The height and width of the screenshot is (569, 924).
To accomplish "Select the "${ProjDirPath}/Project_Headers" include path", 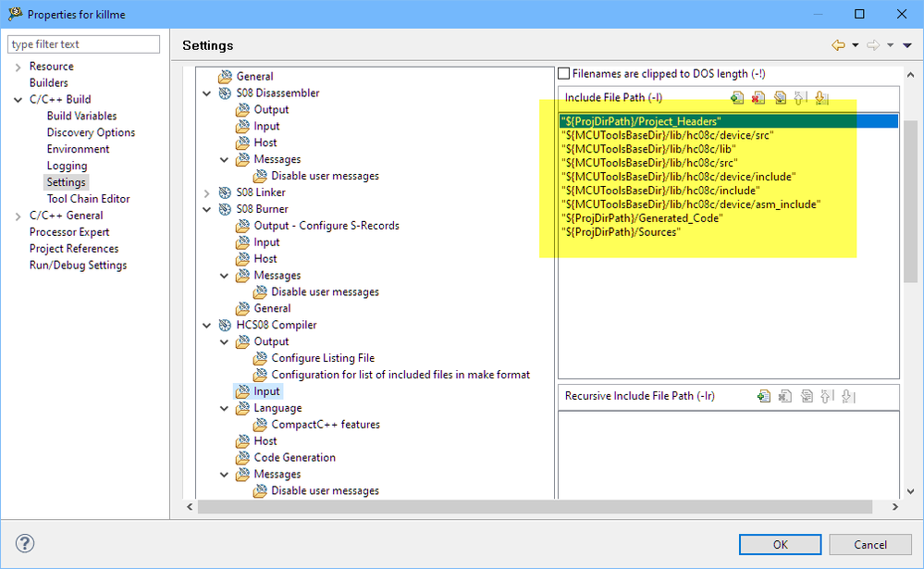I will pos(729,121).
